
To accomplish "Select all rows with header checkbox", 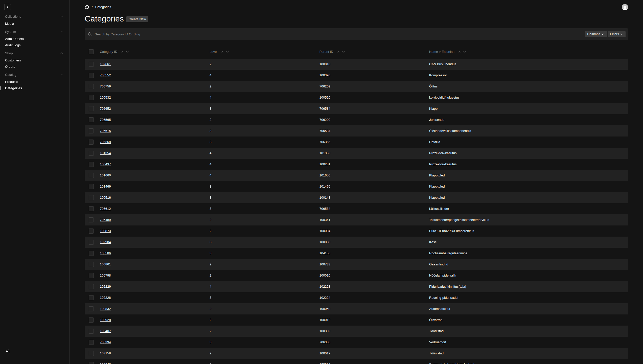I will click(91, 52).
